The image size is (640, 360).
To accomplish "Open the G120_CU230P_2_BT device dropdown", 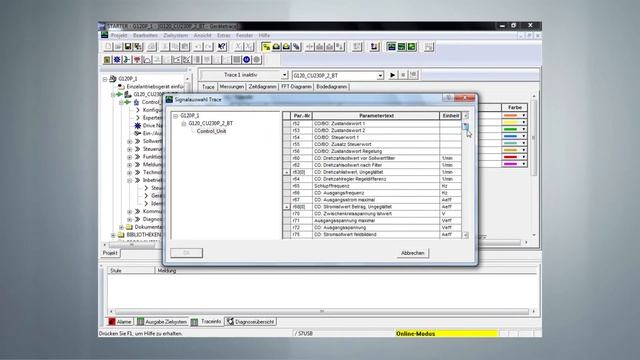I will pyautogui.click(x=380, y=76).
